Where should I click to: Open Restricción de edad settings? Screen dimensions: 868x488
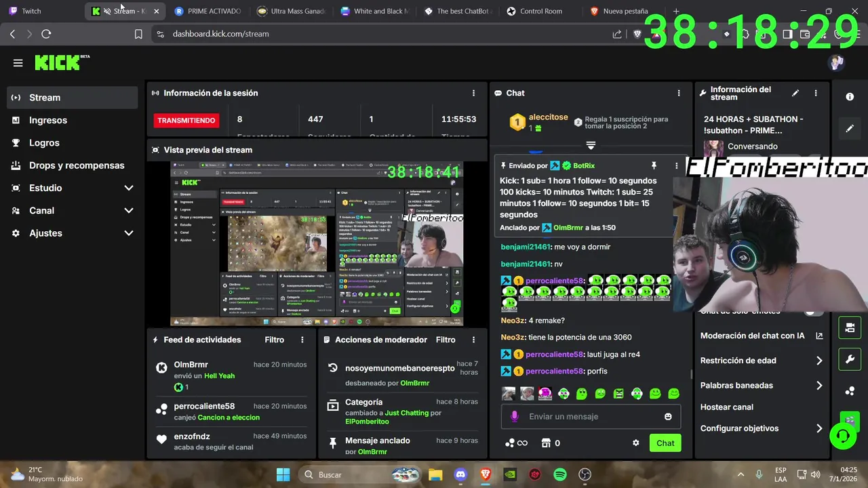tap(762, 361)
